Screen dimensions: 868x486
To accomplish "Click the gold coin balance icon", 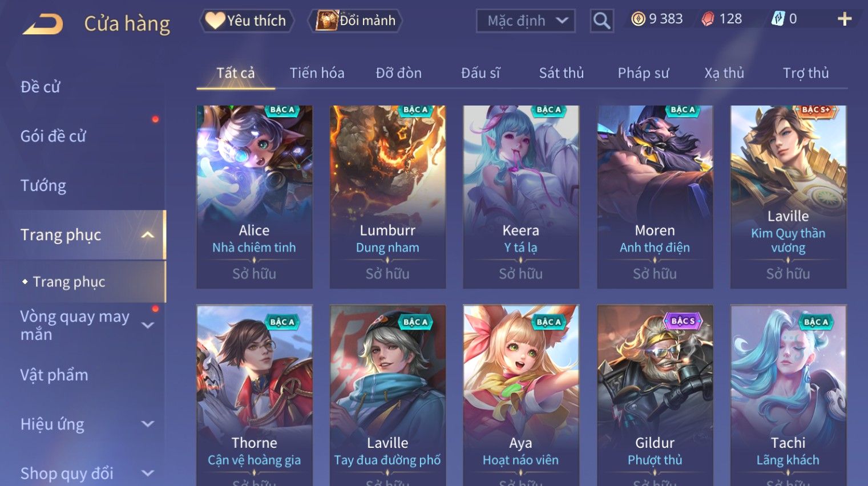I will click(x=638, y=19).
